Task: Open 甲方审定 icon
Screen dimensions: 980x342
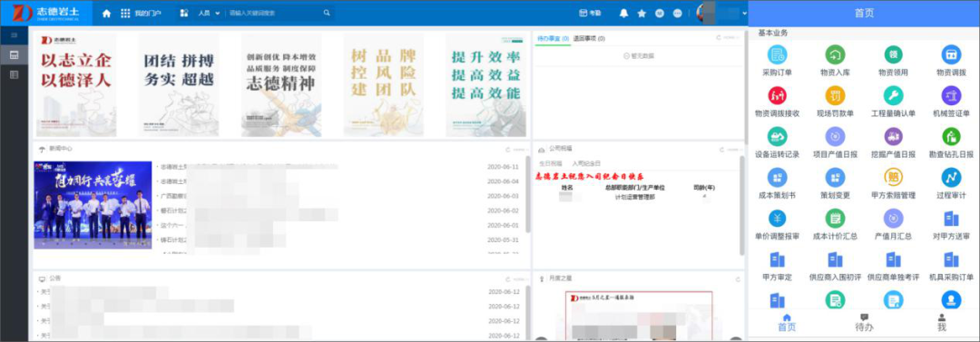Action: pos(777,259)
